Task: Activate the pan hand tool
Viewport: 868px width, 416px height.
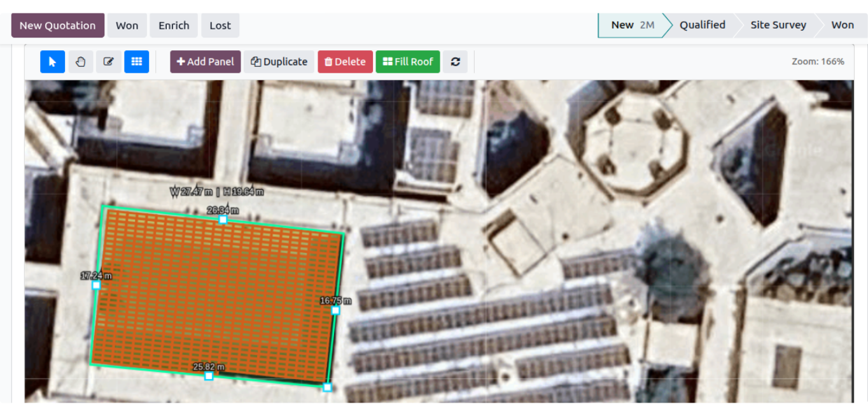Action: click(81, 62)
